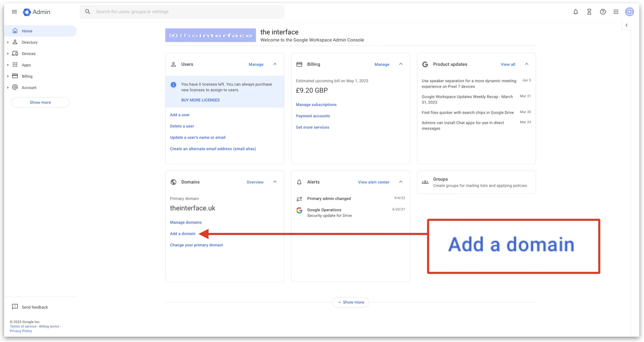The image size is (644, 342).
Task: Click the Apps grid icon in sidebar
Action: pyautogui.click(x=15, y=65)
